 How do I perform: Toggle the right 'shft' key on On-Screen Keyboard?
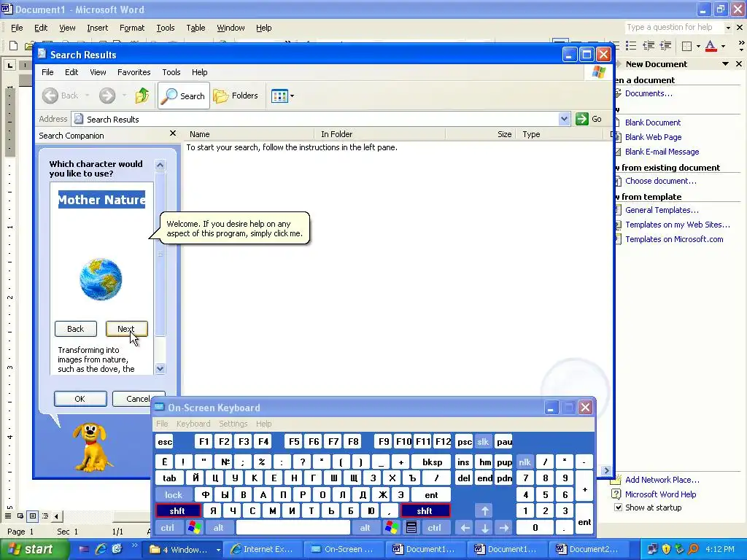(x=425, y=511)
